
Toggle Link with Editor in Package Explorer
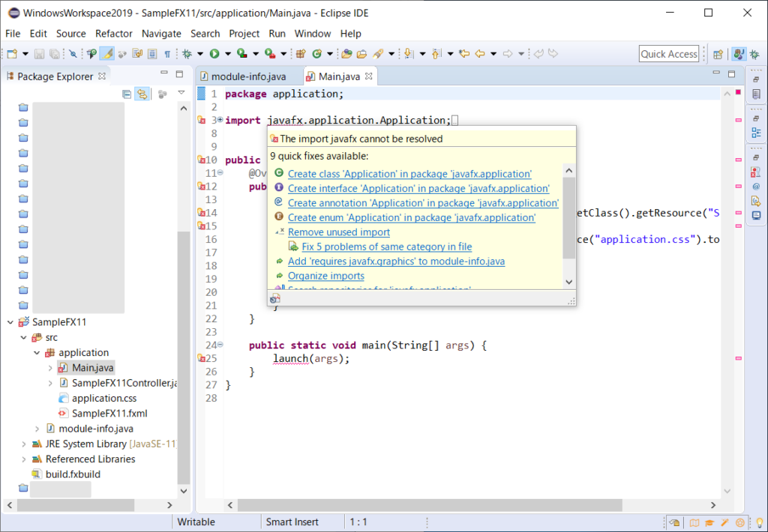(142, 94)
